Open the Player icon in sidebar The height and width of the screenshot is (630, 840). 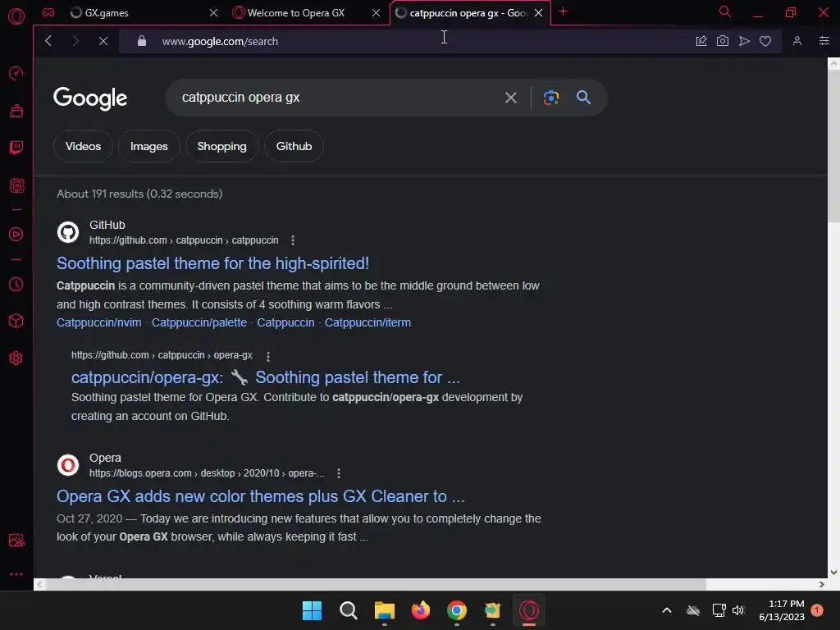(16, 234)
